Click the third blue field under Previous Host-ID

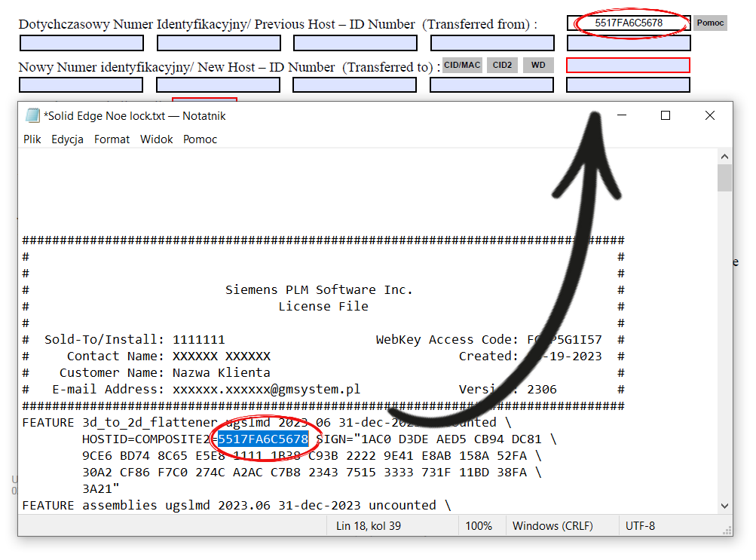coord(355,43)
